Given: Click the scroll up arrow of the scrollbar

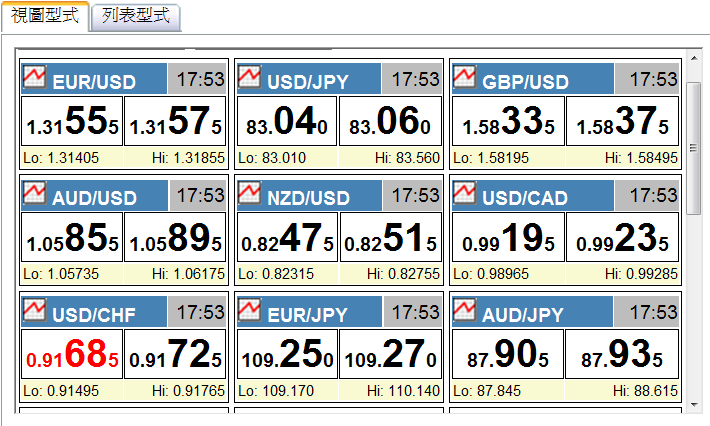Looking at the screenshot, I should pos(695,57).
